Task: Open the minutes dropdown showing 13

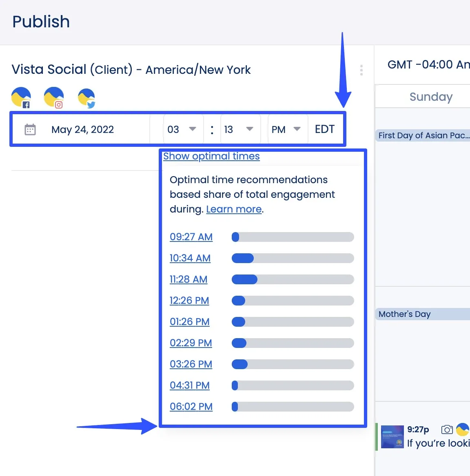Action: (239, 130)
